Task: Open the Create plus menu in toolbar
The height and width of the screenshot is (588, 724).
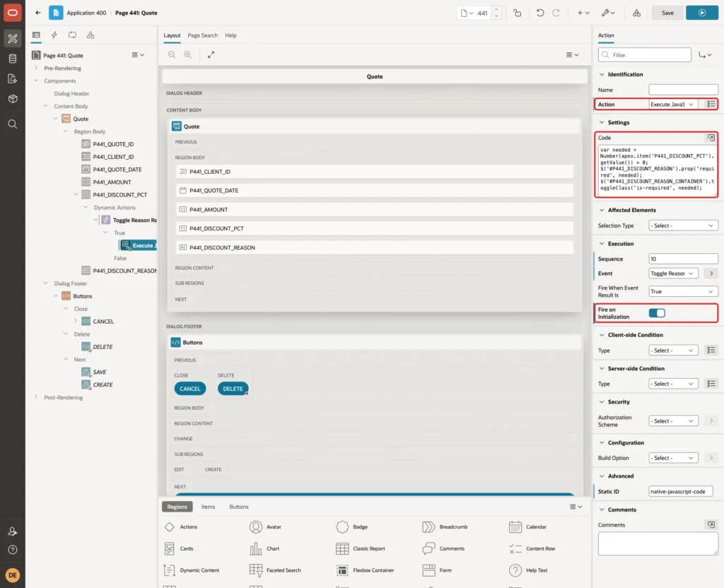Action: pyautogui.click(x=583, y=13)
